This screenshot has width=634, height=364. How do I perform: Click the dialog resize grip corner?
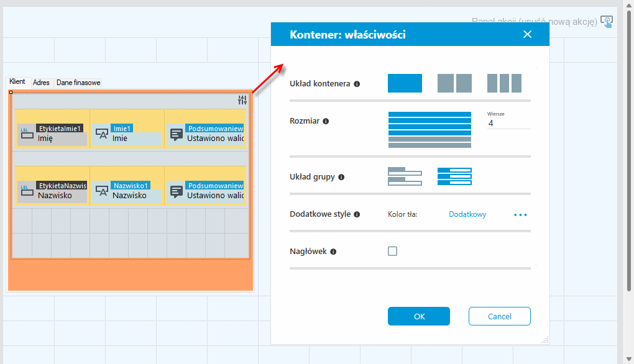(x=545, y=340)
